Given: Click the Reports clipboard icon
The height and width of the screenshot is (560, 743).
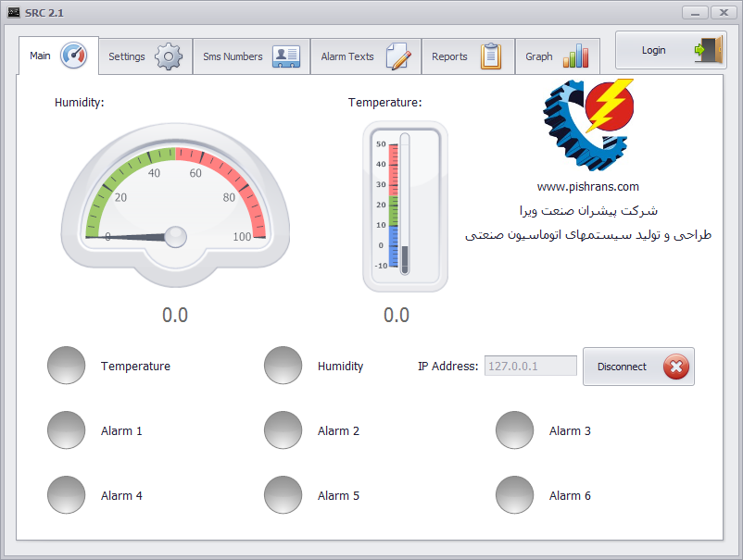Looking at the screenshot, I should pos(491,56).
